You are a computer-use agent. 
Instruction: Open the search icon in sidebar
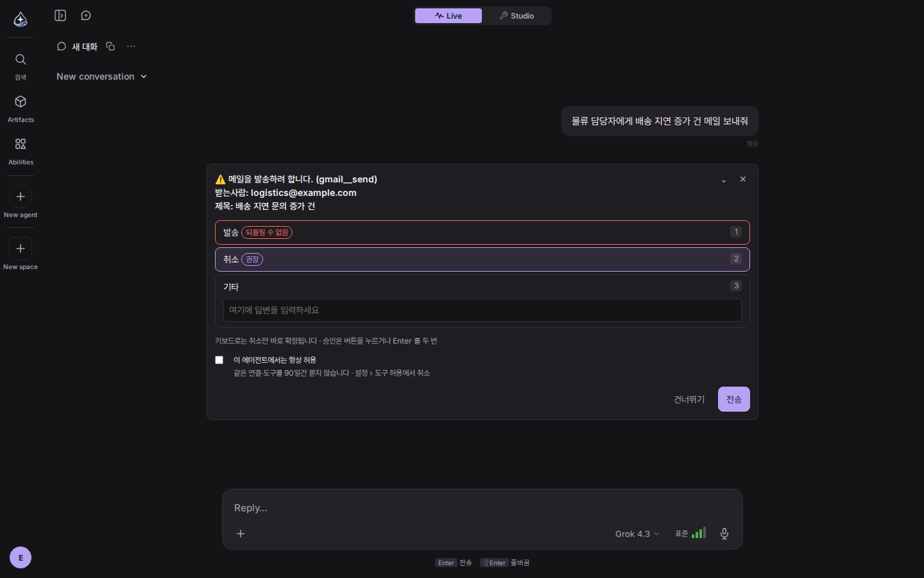[x=21, y=60]
